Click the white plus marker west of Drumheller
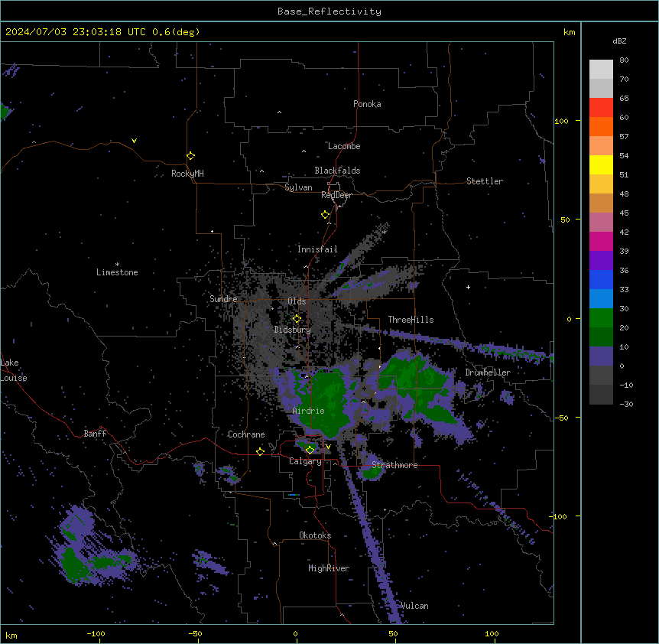 coord(468,287)
